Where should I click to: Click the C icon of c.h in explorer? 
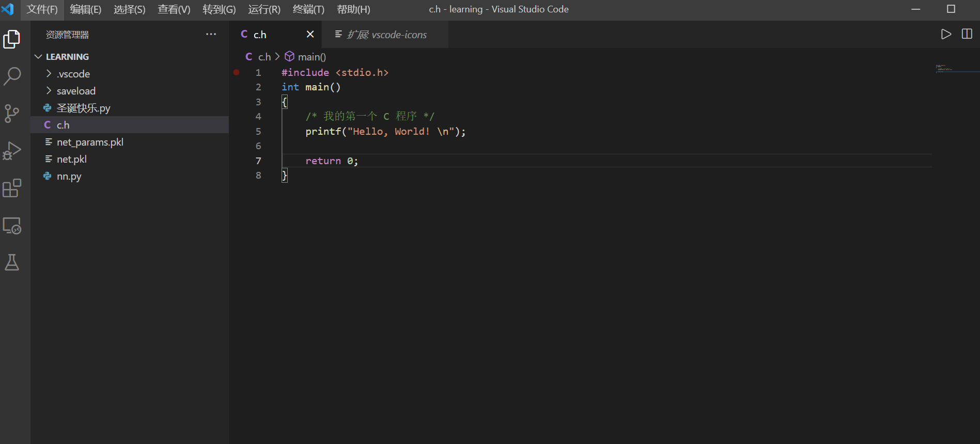coord(48,125)
